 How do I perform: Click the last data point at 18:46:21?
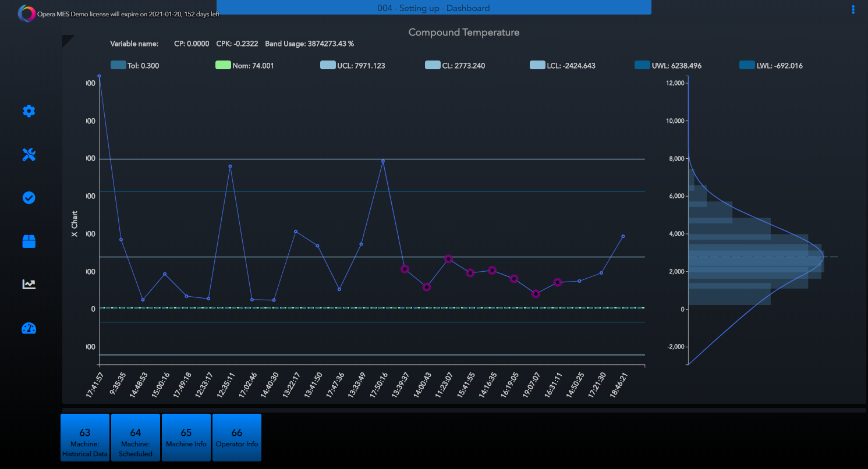(623, 236)
